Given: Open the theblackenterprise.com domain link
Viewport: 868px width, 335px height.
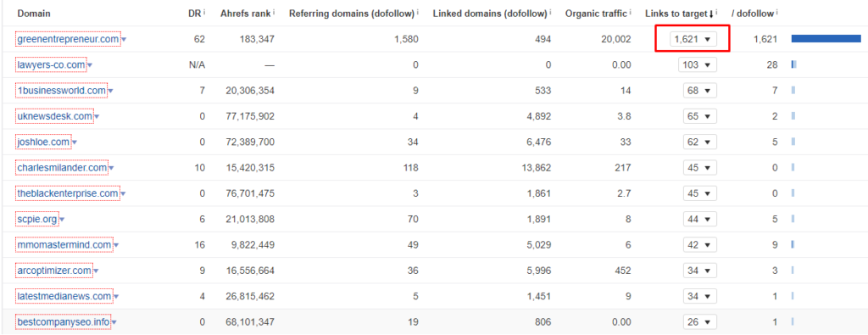Looking at the screenshot, I should (68, 193).
